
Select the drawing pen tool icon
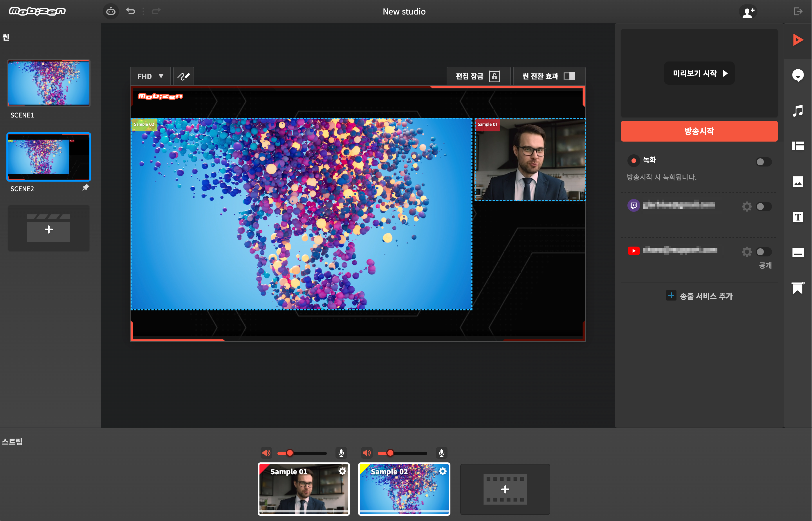point(183,77)
